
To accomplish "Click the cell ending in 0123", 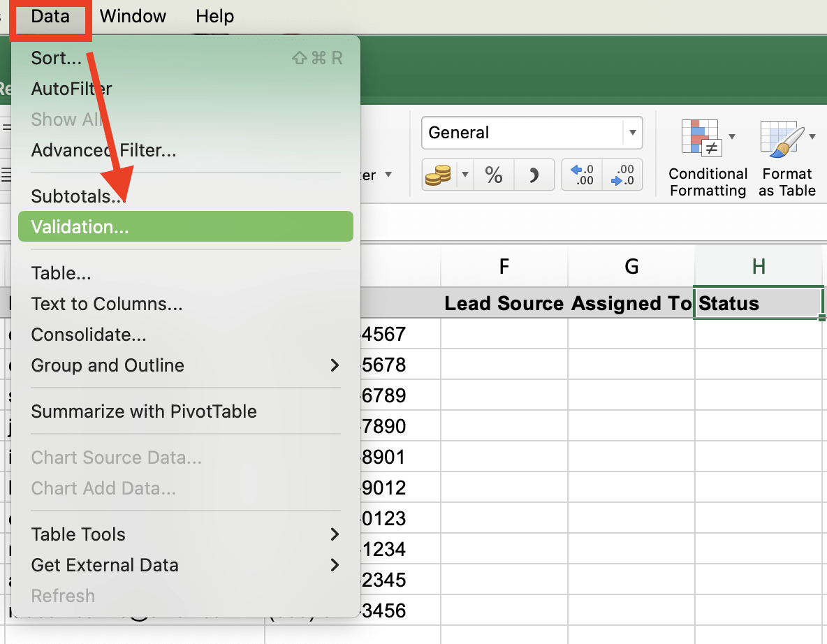I will coord(400,518).
